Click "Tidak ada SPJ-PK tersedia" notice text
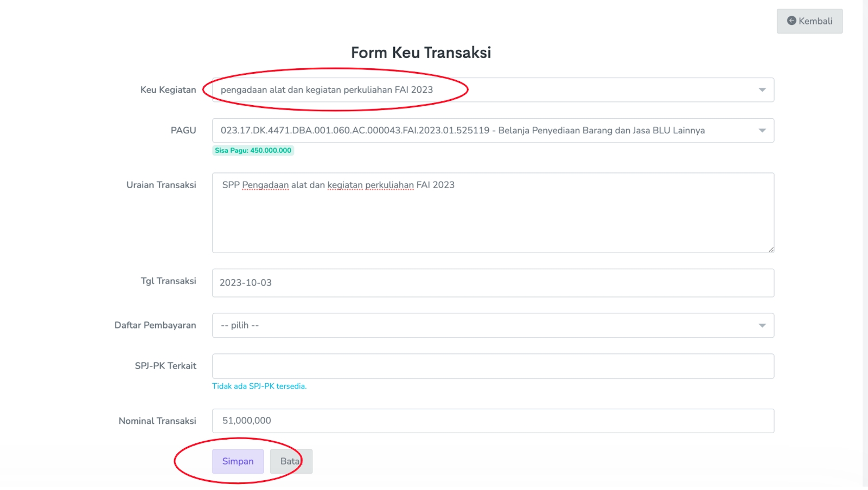 259,386
